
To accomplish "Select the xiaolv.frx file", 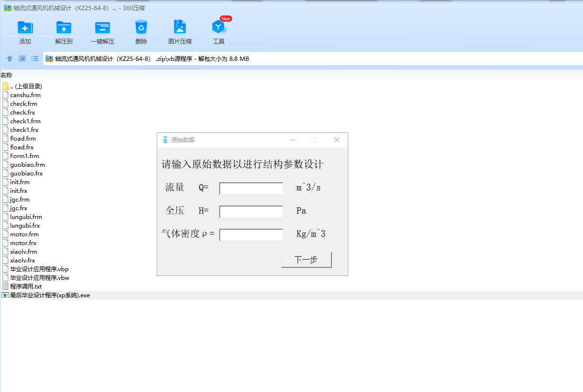I will [23, 261].
